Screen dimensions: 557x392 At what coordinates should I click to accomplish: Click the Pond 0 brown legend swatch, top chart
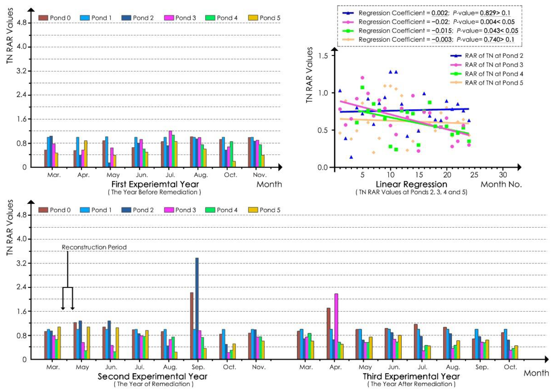[x=43, y=18]
